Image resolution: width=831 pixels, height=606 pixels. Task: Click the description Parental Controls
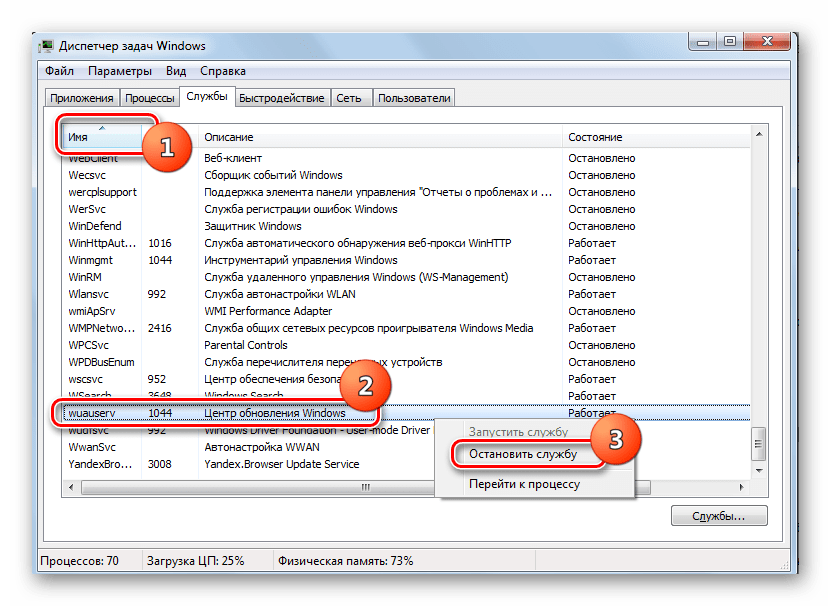point(246,345)
